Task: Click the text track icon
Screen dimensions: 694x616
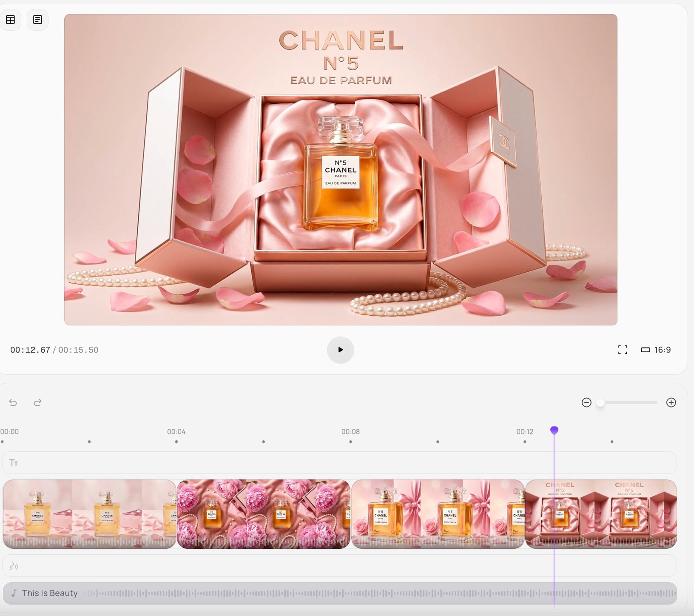Action: [x=14, y=462]
